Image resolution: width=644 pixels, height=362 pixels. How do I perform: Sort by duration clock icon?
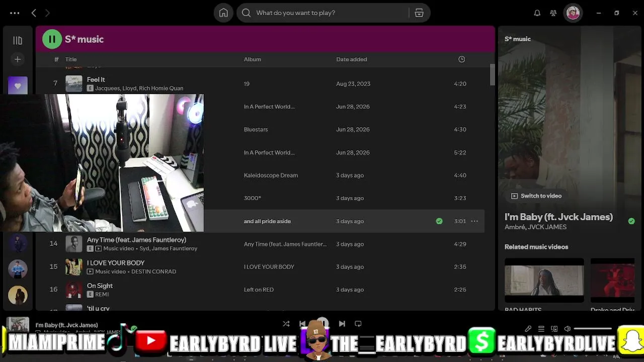[461, 59]
